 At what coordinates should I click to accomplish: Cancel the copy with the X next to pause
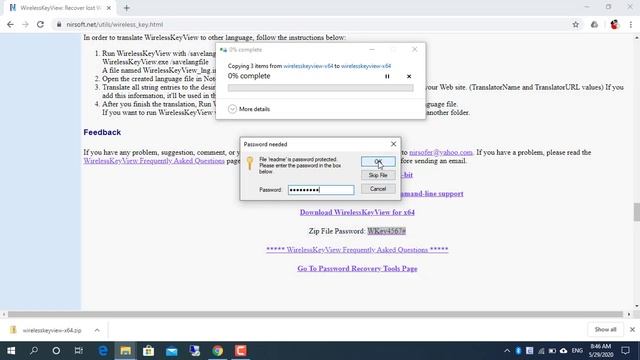(409, 76)
